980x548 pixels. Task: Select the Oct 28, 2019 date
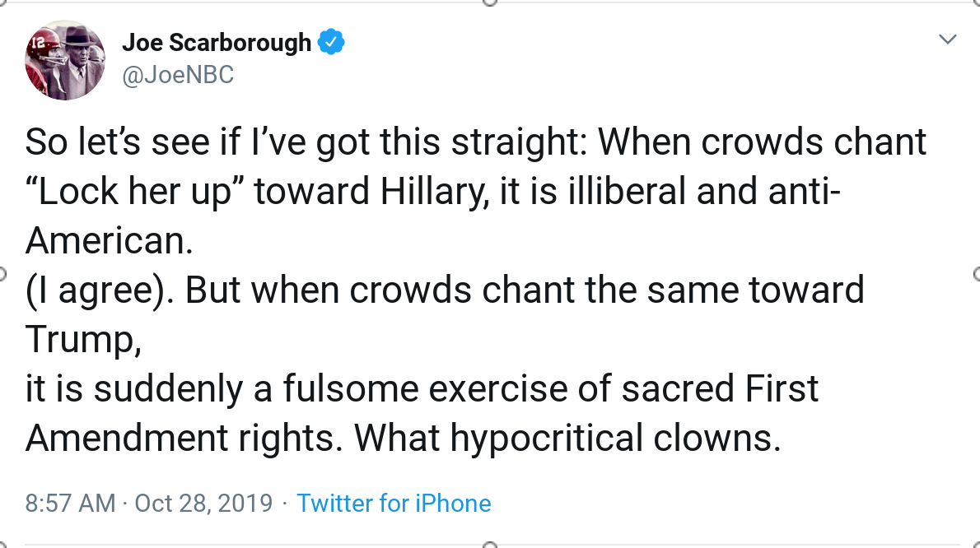[x=203, y=503]
